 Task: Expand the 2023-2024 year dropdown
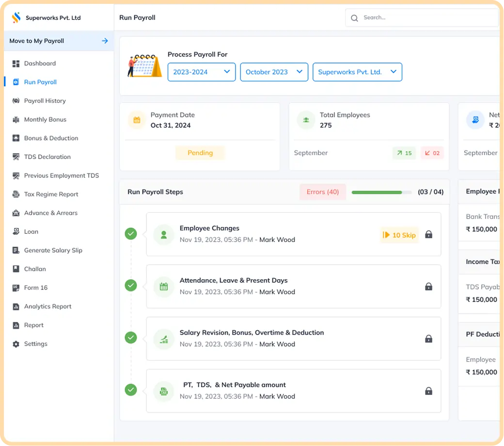point(202,72)
